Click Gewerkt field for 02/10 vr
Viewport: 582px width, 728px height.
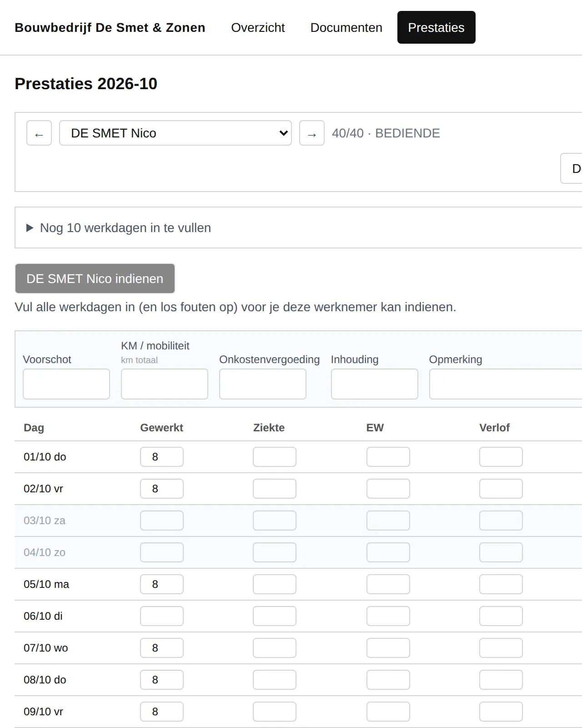(162, 489)
